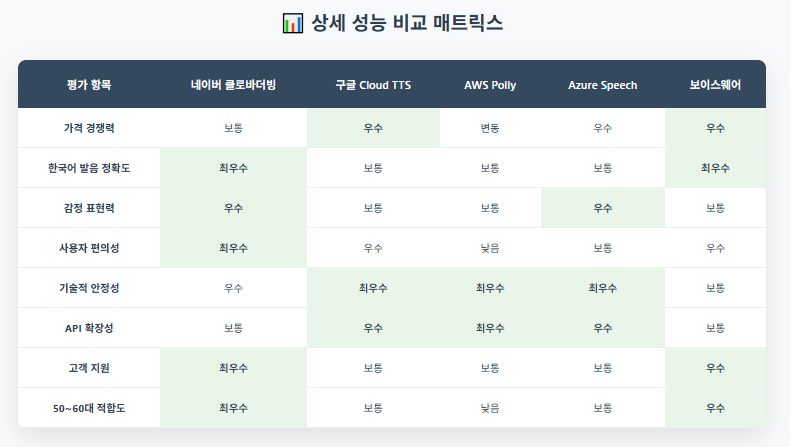This screenshot has height=447, width=792.
Task: Click the 평가 항목 column header
Action: pyautogui.click(x=89, y=85)
